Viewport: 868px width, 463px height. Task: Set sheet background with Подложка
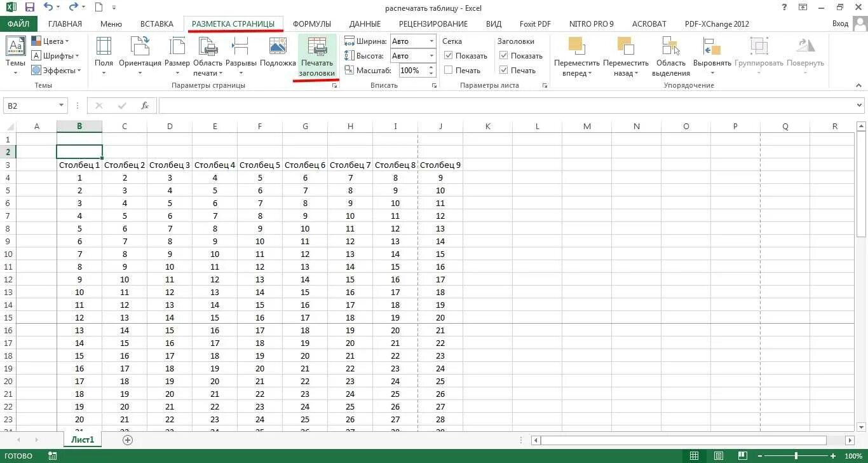coord(278,52)
